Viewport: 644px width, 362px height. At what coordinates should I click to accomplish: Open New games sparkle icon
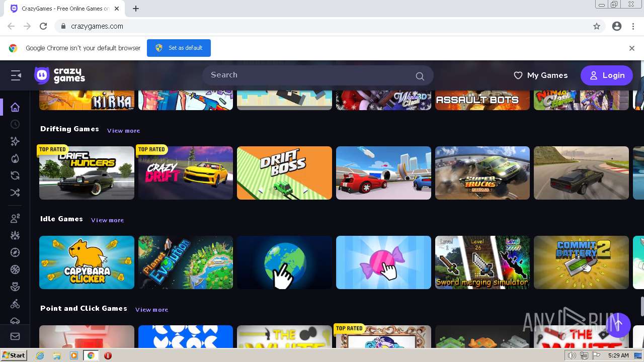click(15, 141)
